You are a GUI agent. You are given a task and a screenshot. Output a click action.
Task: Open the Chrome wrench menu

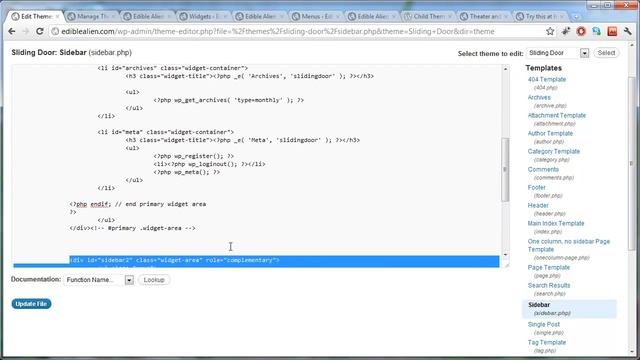tap(627, 31)
